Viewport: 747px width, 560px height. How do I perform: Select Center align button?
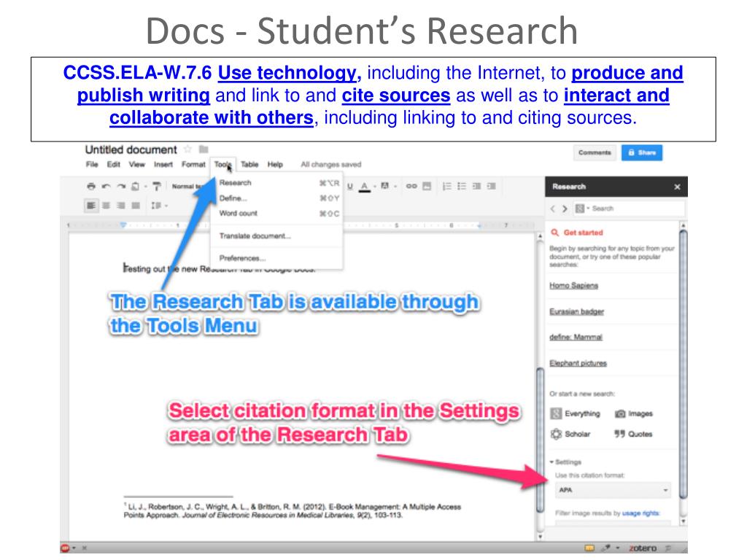pos(107,206)
